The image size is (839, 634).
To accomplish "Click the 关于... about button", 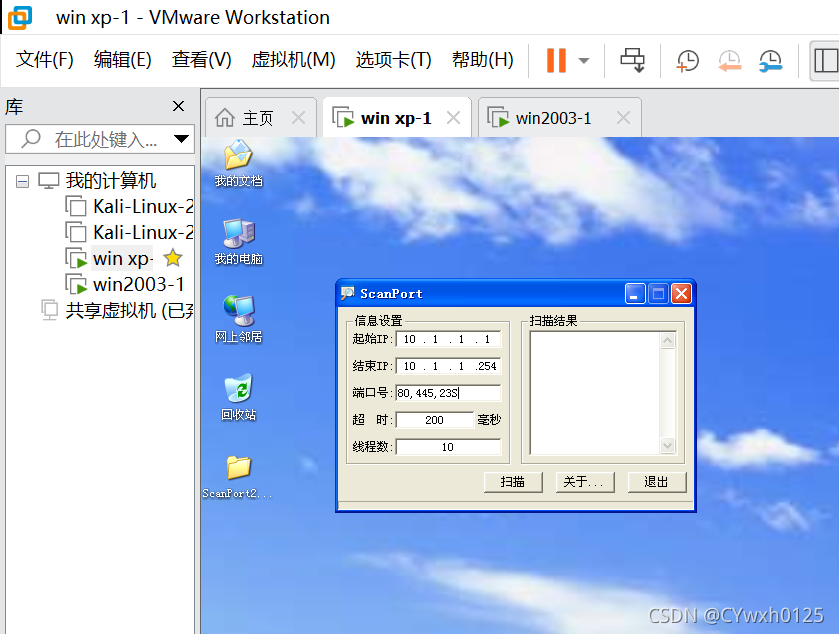I will (x=585, y=482).
